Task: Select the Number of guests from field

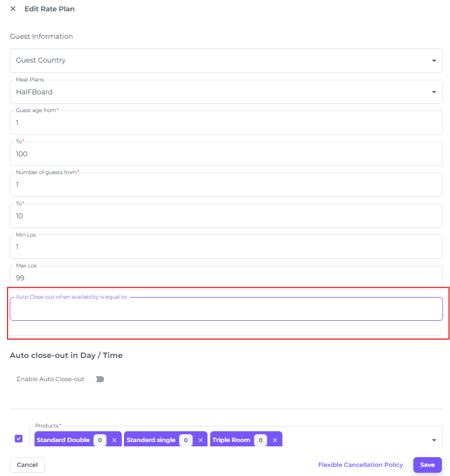Action: 226,185
